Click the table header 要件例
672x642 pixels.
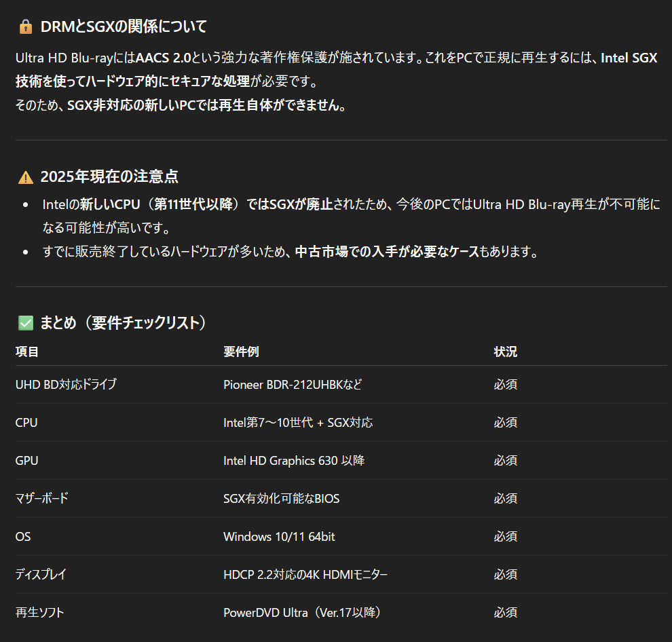(241, 352)
